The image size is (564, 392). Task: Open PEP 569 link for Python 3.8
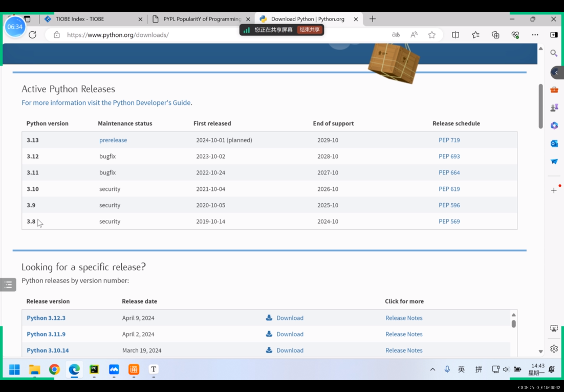[x=449, y=221]
